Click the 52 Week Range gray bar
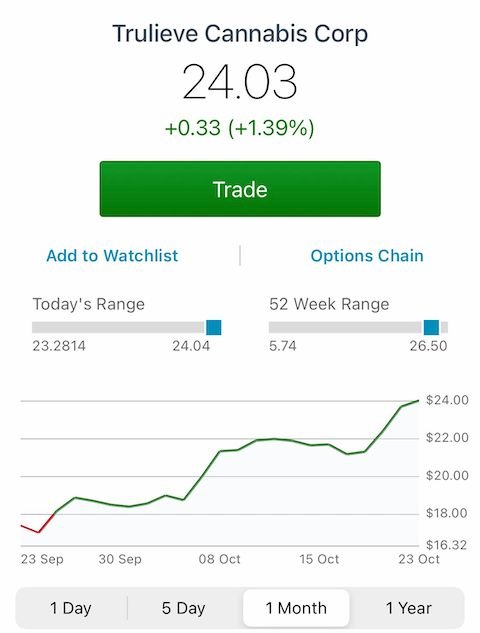Viewport: 480px width, 633px height. (x=358, y=327)
